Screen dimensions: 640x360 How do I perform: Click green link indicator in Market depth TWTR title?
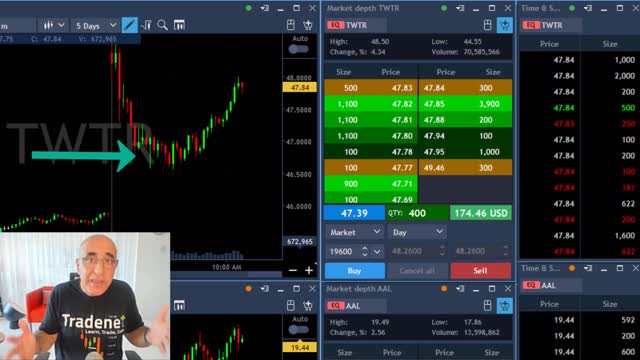(x=444, y=8)
